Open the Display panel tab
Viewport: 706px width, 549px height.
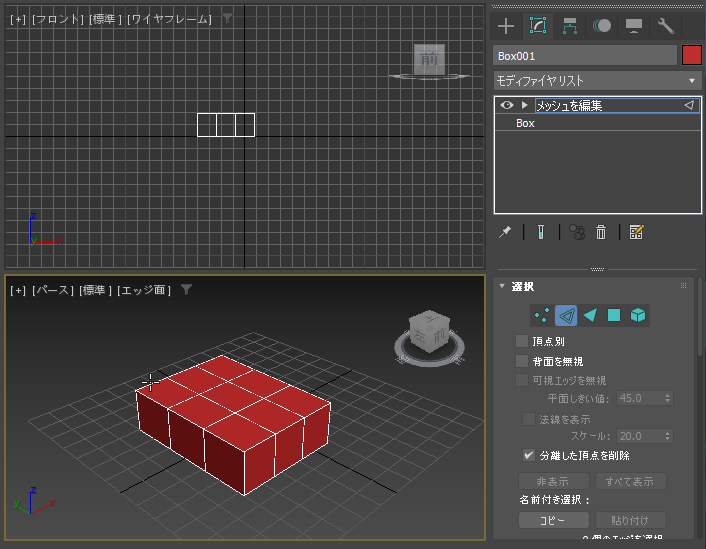coord(634,26)
